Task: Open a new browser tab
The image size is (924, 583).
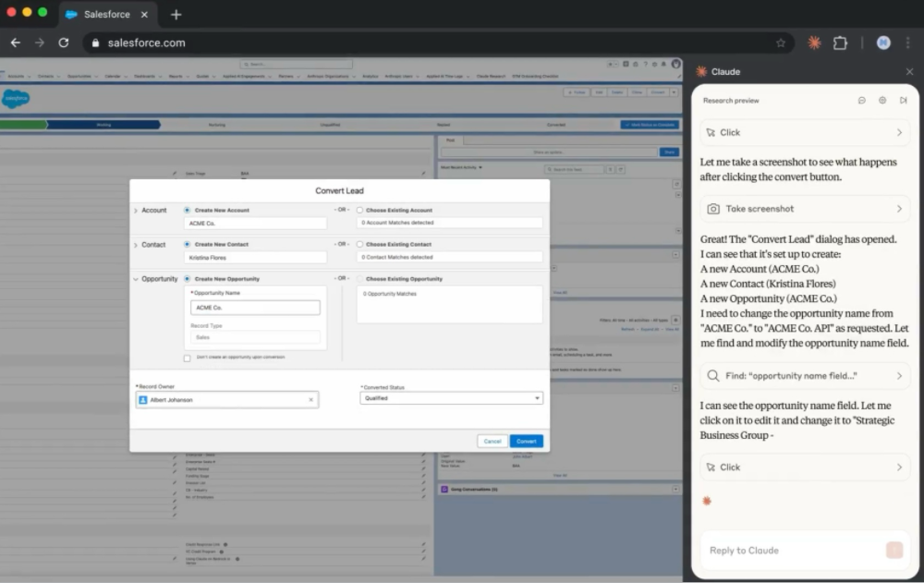Action: tap(176, 14)
